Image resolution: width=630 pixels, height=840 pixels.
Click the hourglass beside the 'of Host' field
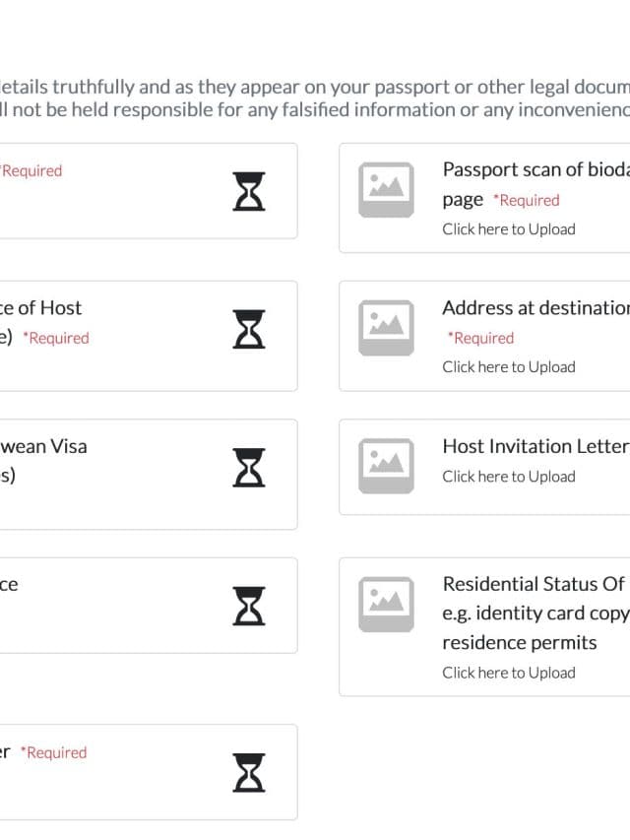coord(249,329)
